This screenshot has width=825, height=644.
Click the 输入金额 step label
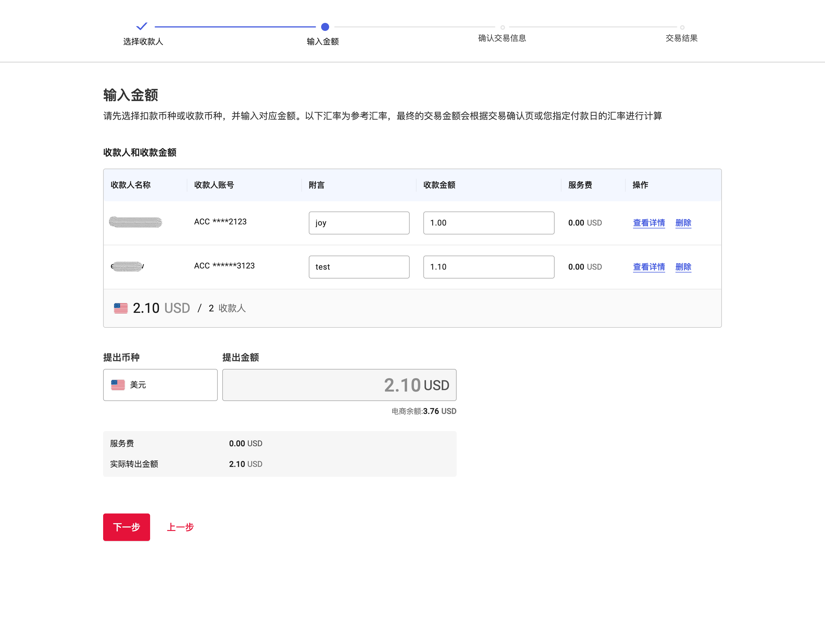[x=323, y=42]
